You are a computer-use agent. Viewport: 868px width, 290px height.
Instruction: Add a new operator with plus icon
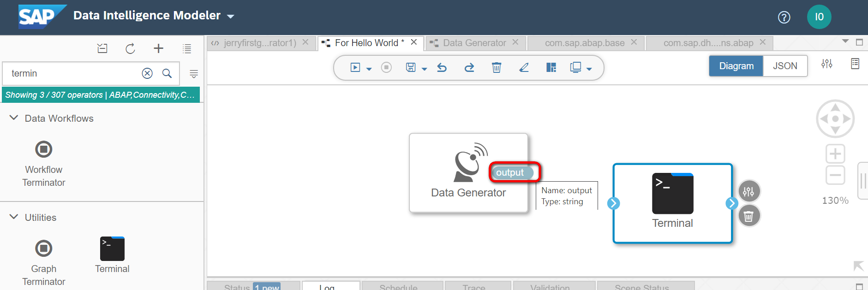(158, 48)
